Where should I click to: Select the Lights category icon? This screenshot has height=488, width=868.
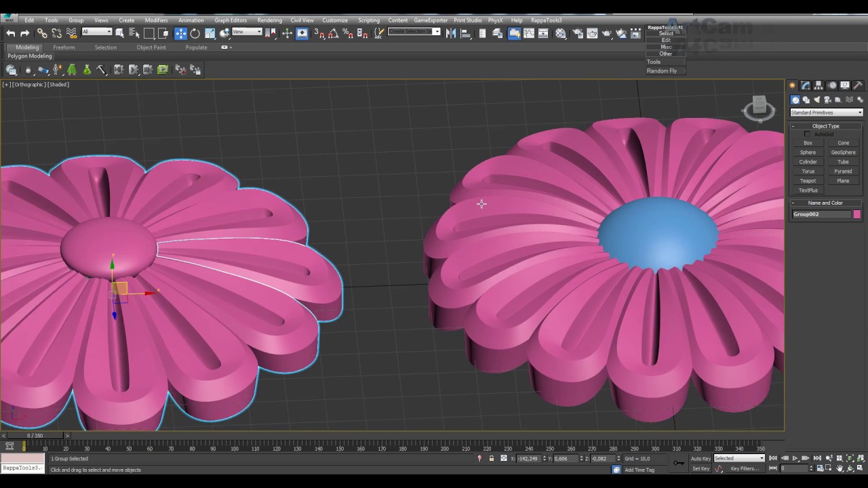[x=816, y=100]
